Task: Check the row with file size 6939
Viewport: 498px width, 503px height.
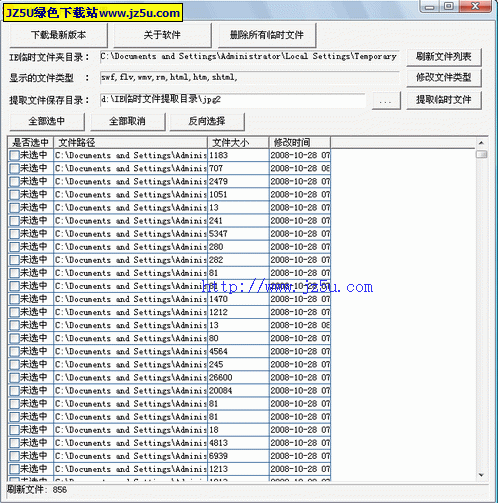Action: [x=14, y=456]
